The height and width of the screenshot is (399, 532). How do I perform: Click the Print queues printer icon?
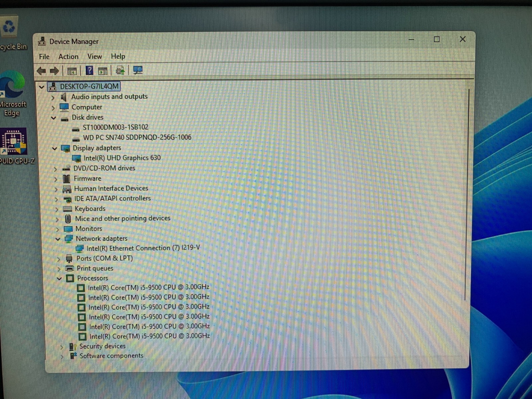pos(69,268)
